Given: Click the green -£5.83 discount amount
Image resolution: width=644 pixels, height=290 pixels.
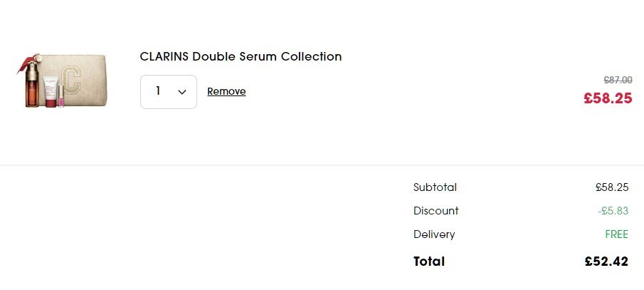Looking at the screenshot, I should tap(613, 211).
